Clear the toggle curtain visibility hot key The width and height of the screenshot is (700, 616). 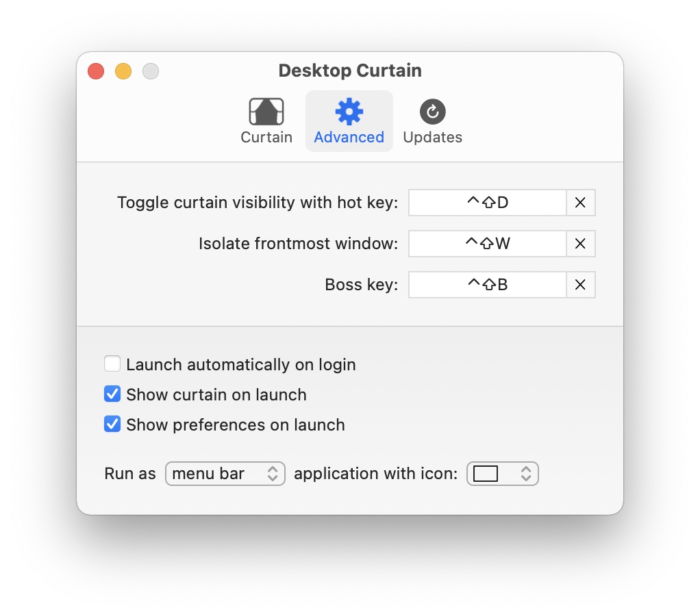[580, 203]
